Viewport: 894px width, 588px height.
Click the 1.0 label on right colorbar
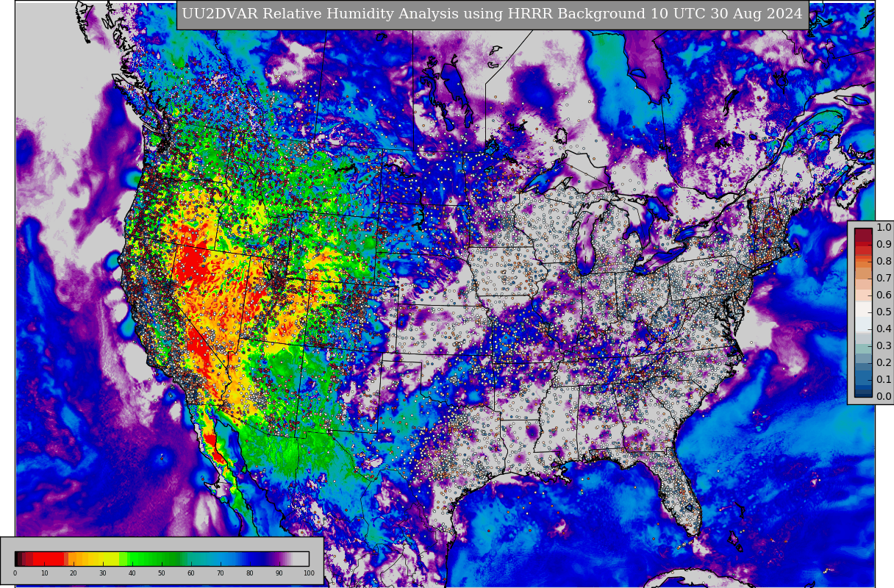pos(884,228)
